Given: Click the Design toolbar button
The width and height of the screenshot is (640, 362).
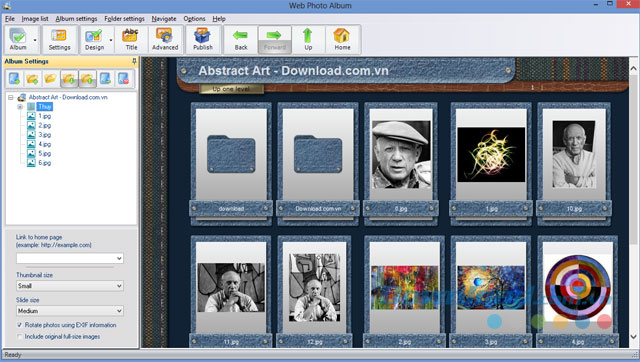Looking at the screenshot, I should coord(94,40).
